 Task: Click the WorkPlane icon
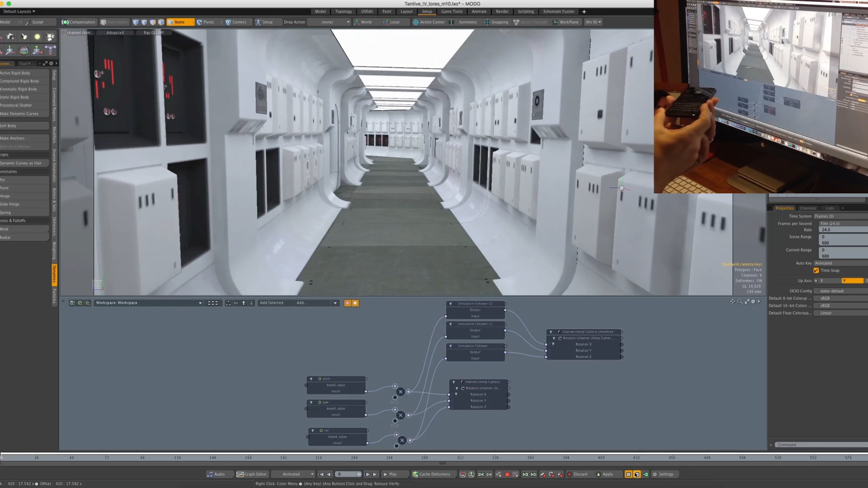coord(556,22)
